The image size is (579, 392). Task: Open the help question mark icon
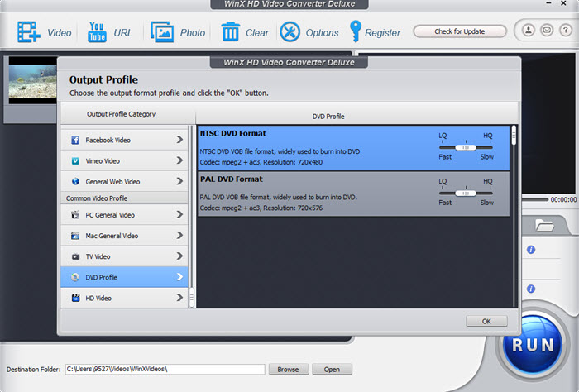(x=565, y=30)
